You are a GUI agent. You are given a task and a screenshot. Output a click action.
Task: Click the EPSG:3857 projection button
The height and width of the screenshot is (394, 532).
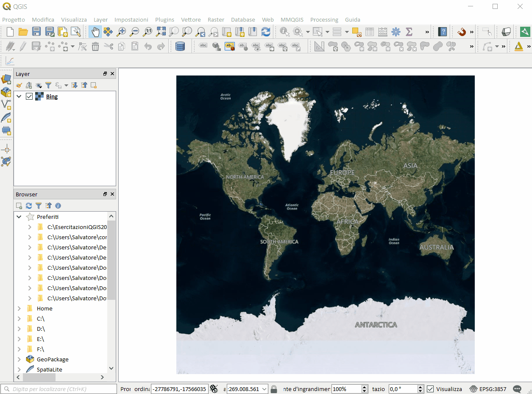pos(487,389)
